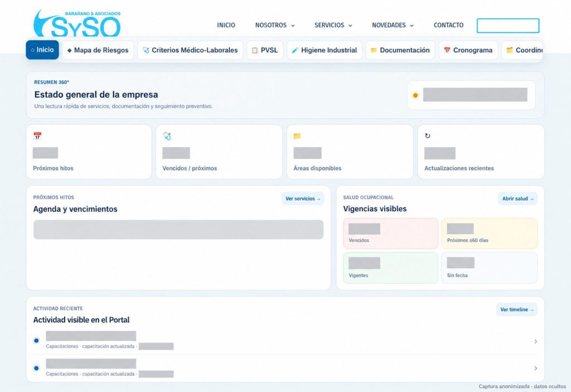
Task: Click the Vigencias visibles heading
Action: (x=375, y=209)
